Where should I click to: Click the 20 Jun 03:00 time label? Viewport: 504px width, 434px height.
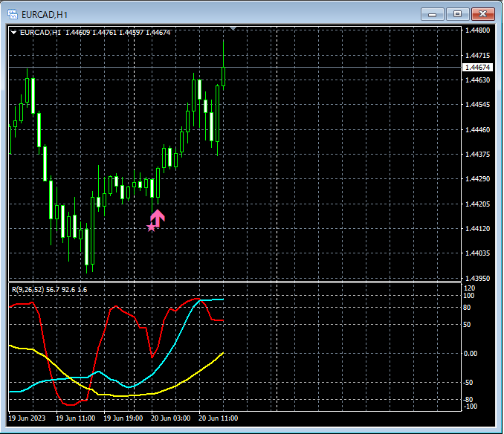click(171, 418)
